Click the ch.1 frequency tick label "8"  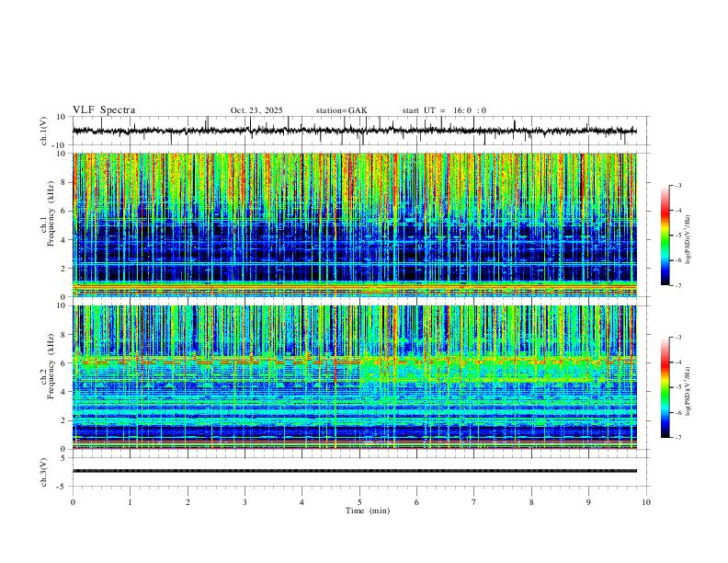[x=63, y=182]
